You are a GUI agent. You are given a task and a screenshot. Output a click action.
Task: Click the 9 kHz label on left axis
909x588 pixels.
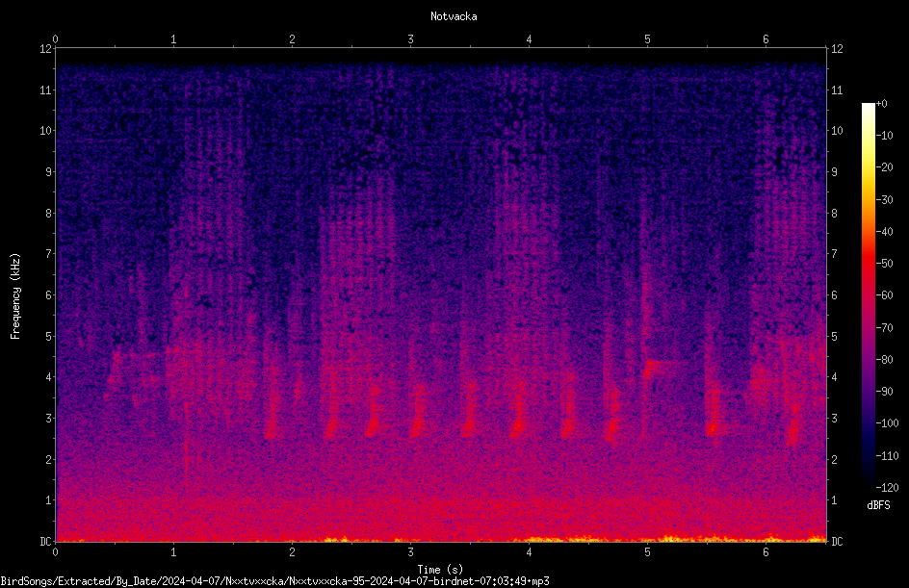49,171
